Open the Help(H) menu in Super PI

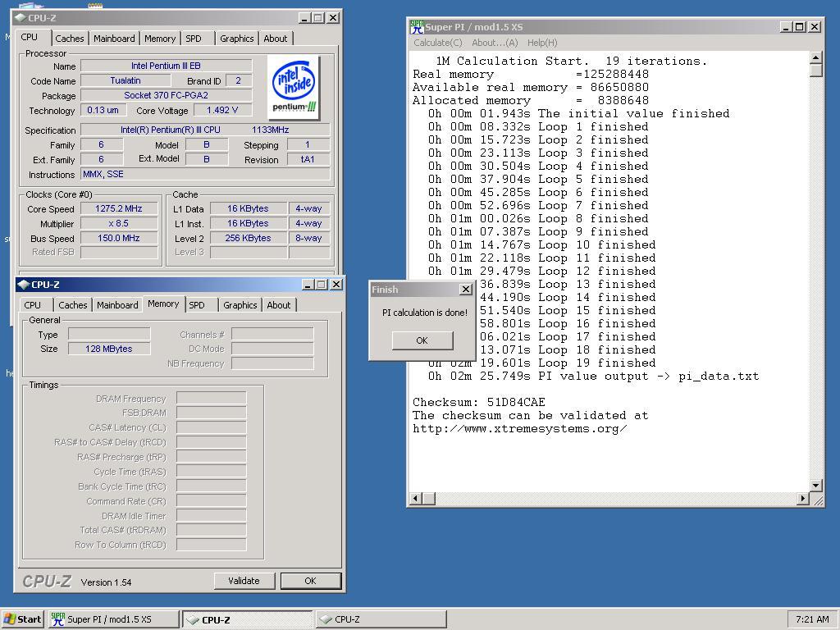click(x=542, y=43)
